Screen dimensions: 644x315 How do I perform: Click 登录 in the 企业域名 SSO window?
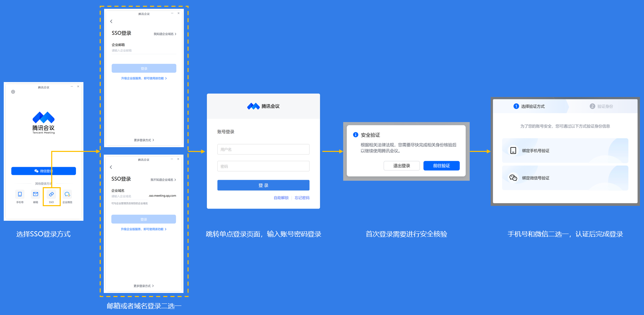143,219
